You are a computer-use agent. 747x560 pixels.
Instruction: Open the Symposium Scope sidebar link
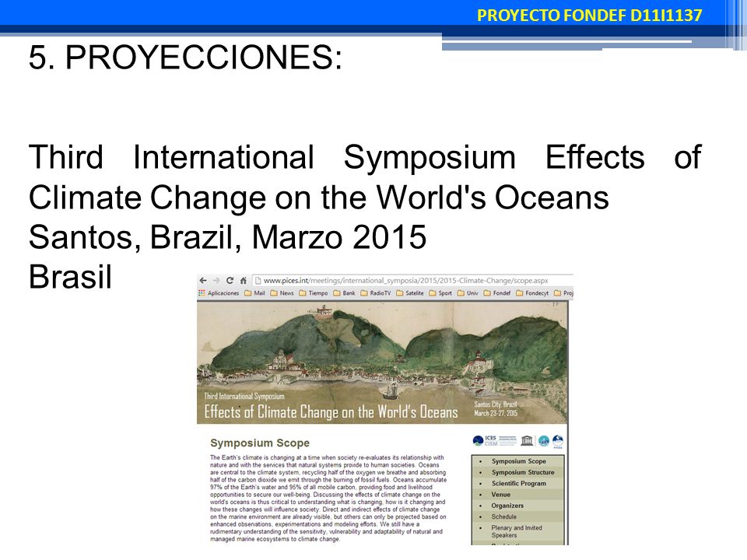[519, 461]
